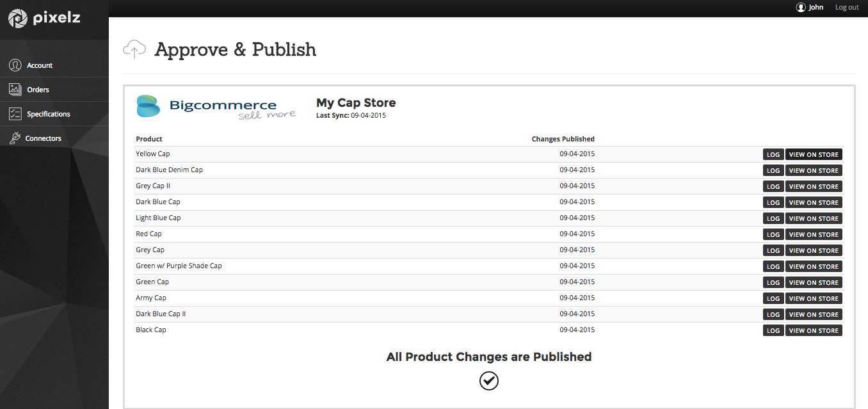Log out of the account

[846, 8]
